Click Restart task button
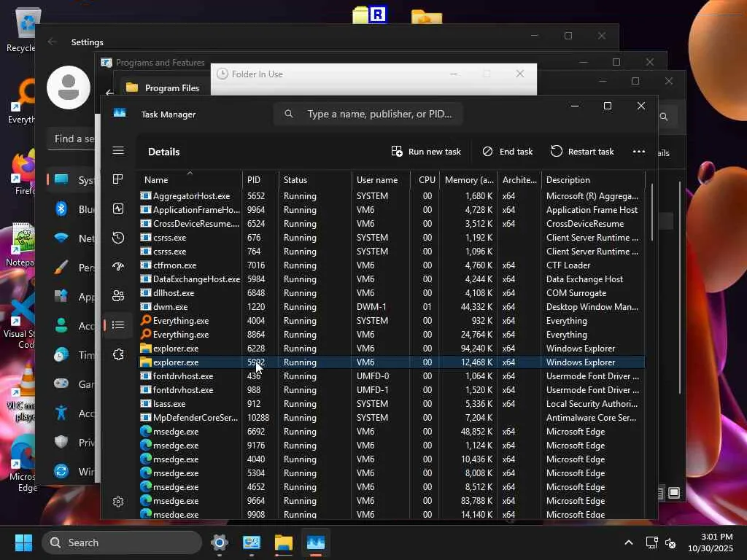 point(582,152)
